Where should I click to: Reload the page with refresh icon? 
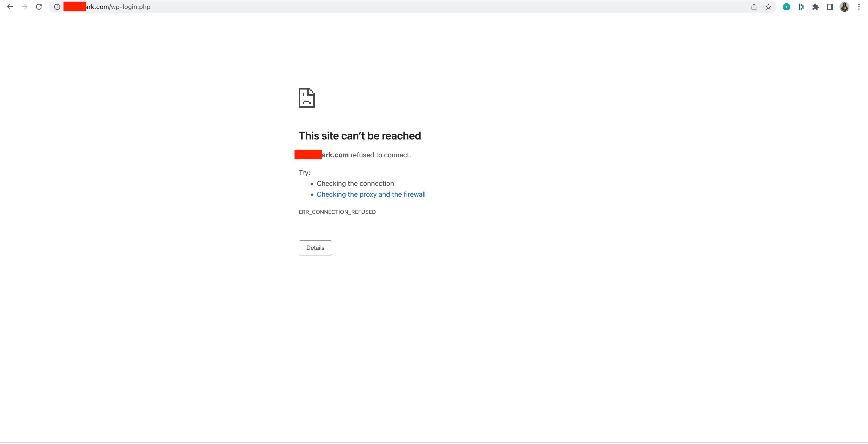point(39,7)
